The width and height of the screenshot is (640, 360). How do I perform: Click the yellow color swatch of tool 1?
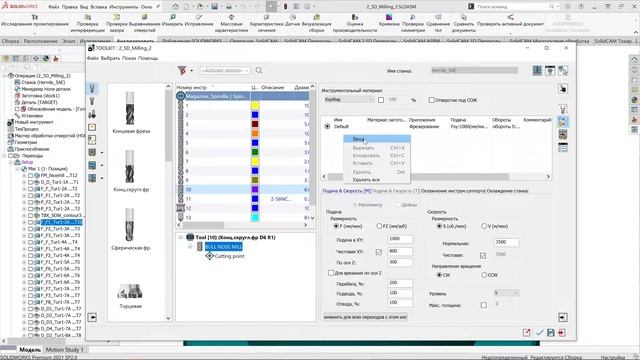[x=255, y=106]
